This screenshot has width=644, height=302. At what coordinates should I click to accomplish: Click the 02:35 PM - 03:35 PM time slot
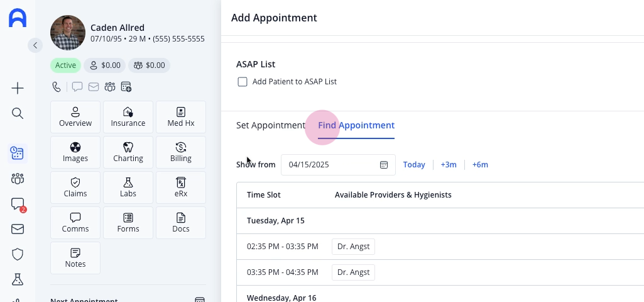pos(283,247)
